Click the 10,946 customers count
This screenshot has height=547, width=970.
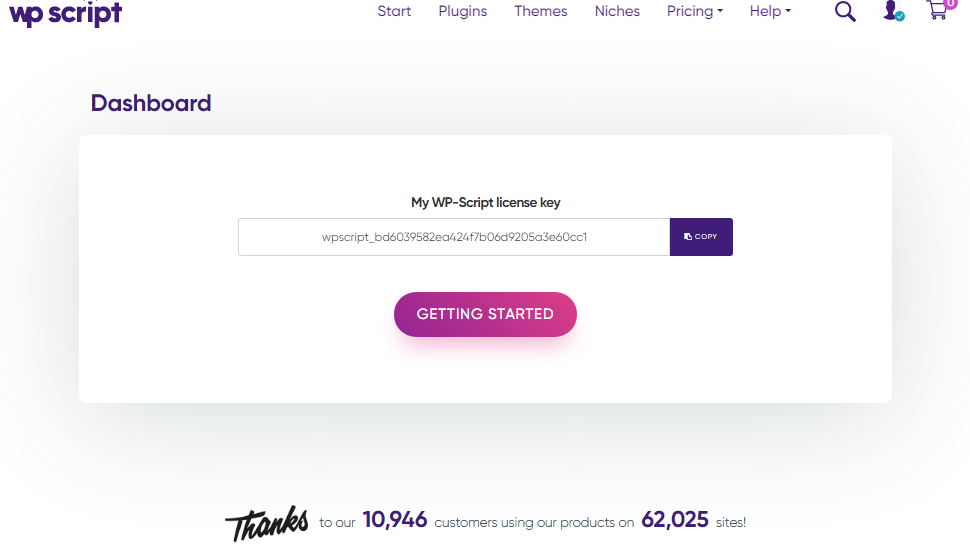click(x=395, y=520)
